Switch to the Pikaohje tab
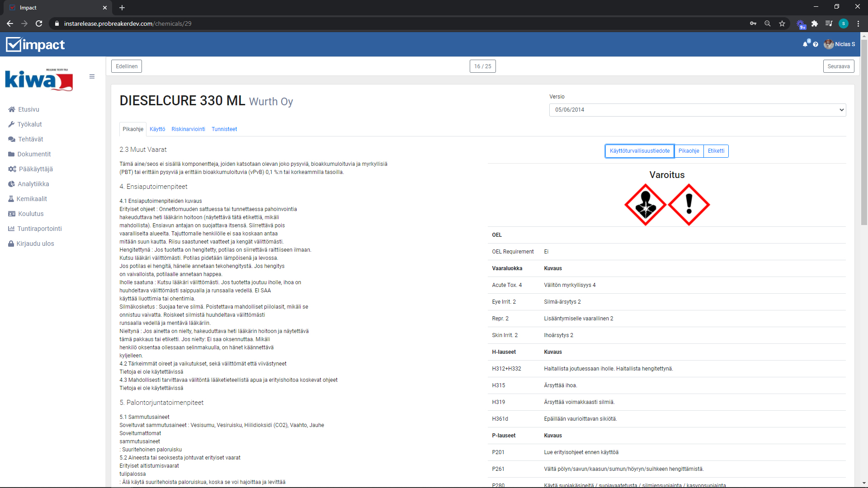The height and width of the screenshot is (488, 868). coord(133,129)
